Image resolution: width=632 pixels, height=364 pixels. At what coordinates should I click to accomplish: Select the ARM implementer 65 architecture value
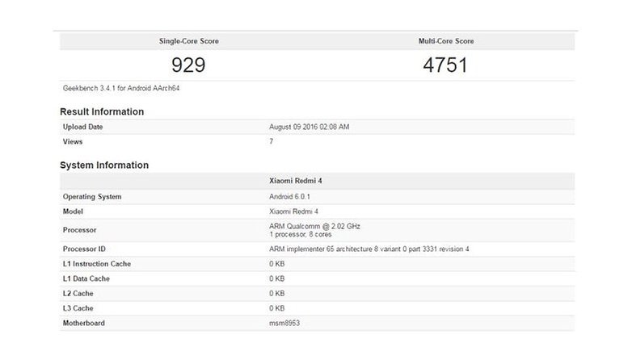coord(369,249)
